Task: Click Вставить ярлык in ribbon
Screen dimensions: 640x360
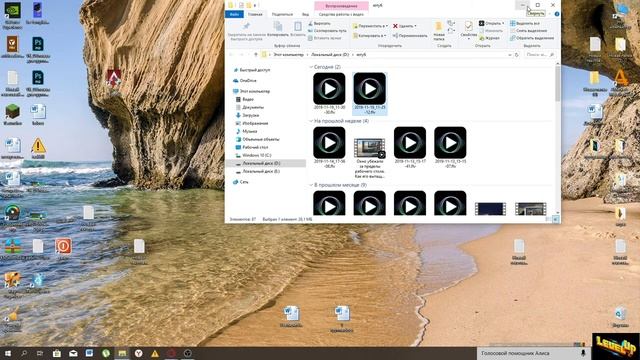Action: point(324,38)
